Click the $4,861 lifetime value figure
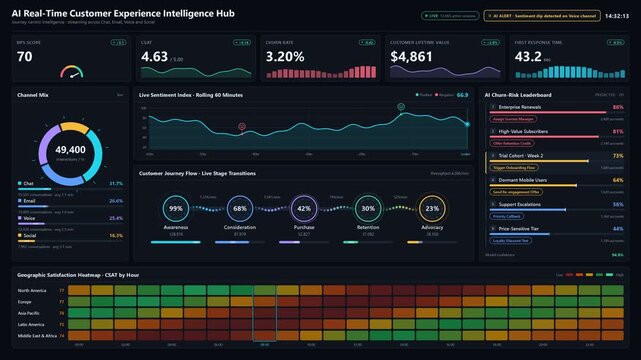641x360 pixels. point(411,56)
